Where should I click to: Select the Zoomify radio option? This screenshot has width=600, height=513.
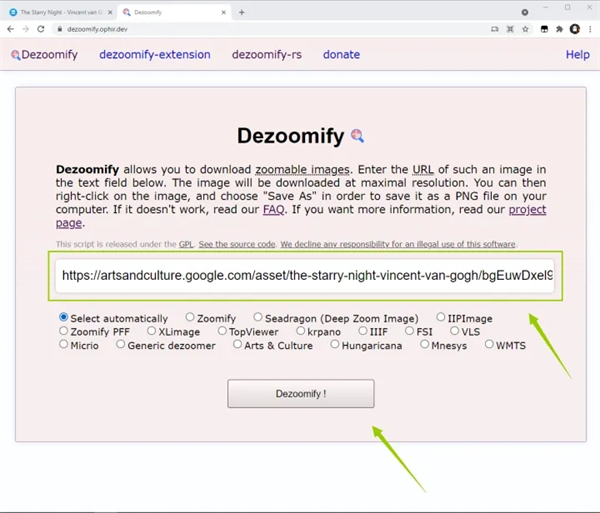click(190, 317)
